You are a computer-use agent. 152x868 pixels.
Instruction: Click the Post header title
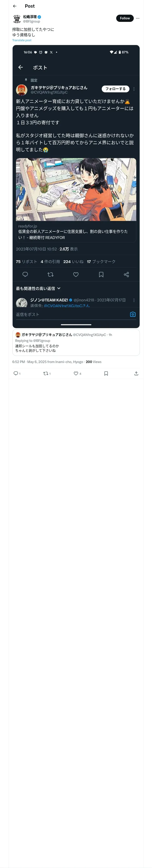coord(30,6)
